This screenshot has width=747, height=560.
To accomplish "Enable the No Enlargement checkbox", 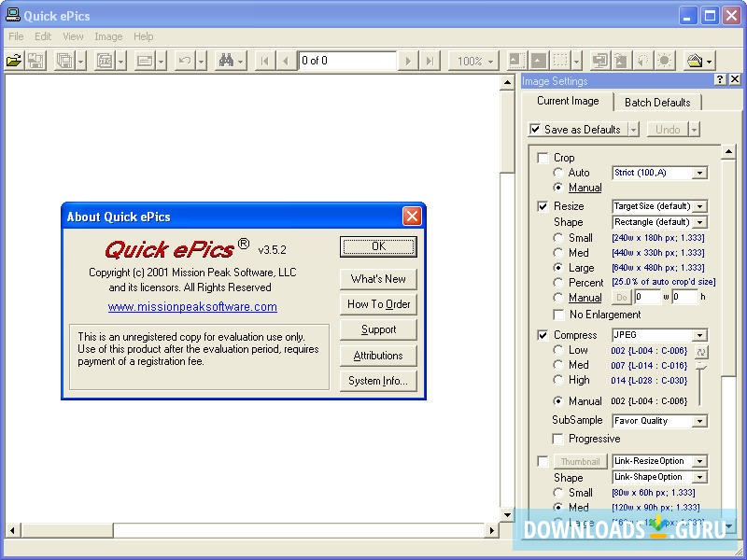I will pos(558,315).
